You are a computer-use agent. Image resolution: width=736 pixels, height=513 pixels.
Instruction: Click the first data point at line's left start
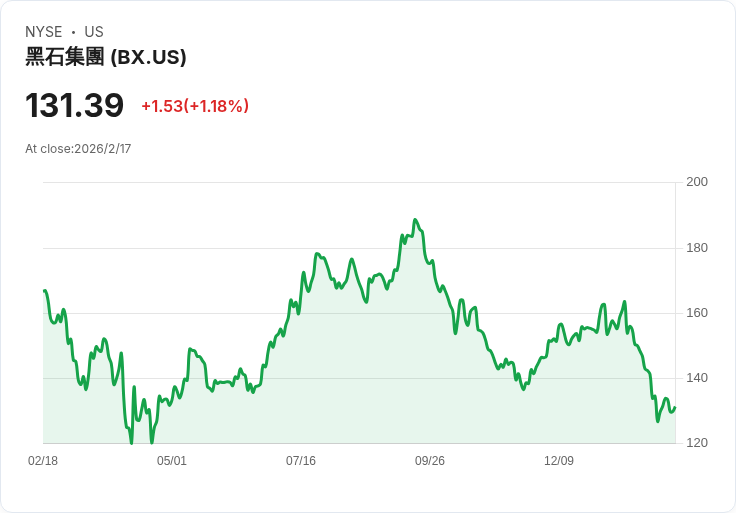pyautogui.click(x=44, y=291)
